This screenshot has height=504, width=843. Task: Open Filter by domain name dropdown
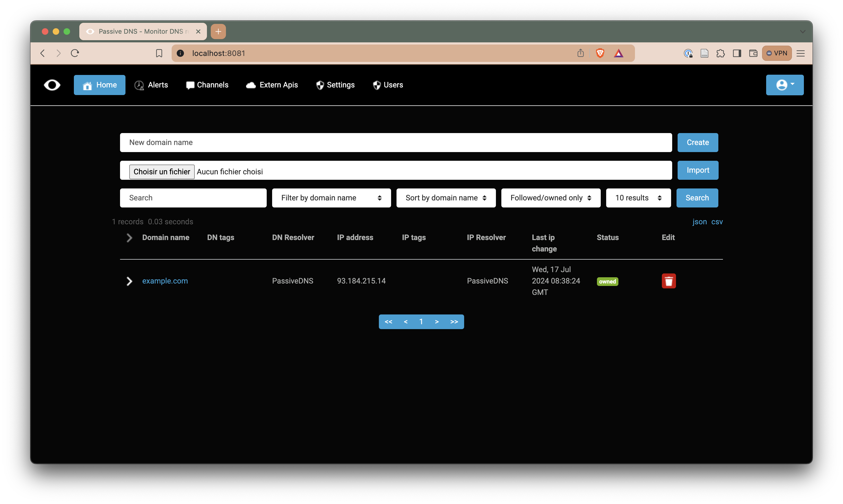pyautogui.click(x=331, y=198)
